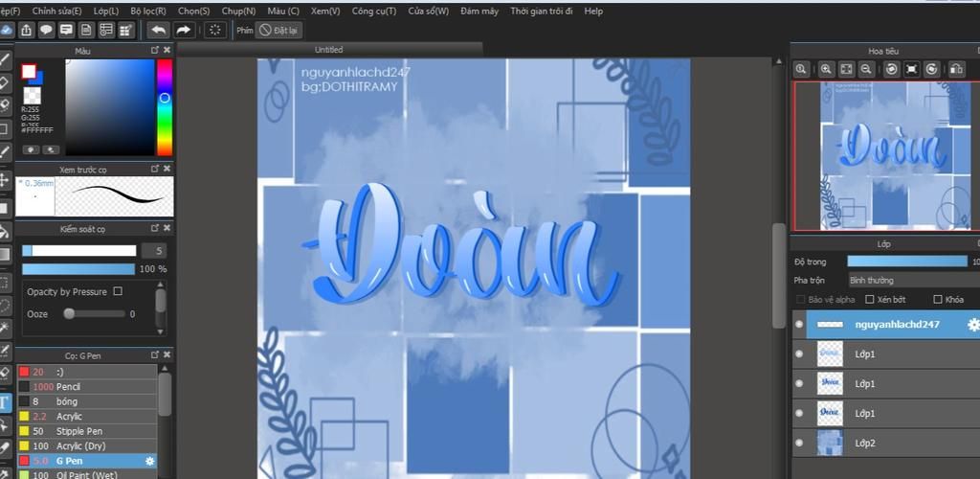
Task: Undock the Kiểm soát cọ panel
Action: tap(154, 228)
